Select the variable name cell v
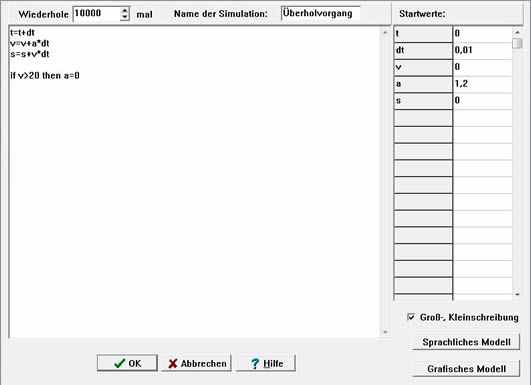 [x=423, y=67]
